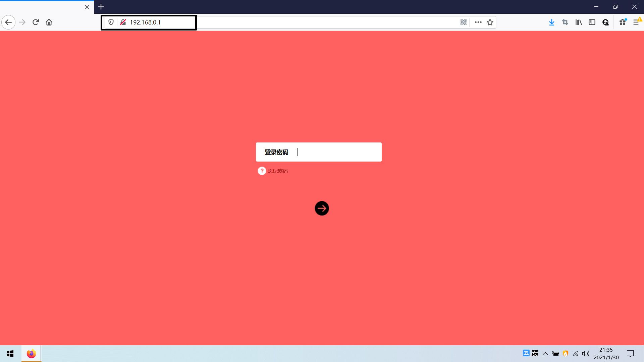
Task: Open the Library bookshelf icon
Action: click(579, 22)
